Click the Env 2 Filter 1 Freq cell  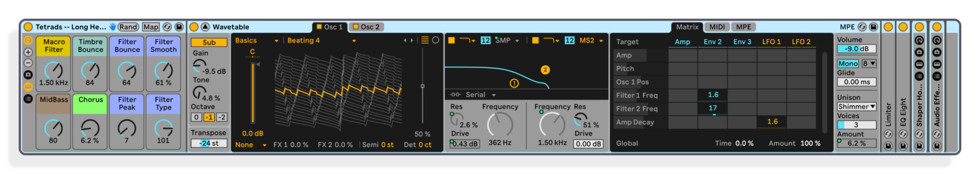coord(713,94)
